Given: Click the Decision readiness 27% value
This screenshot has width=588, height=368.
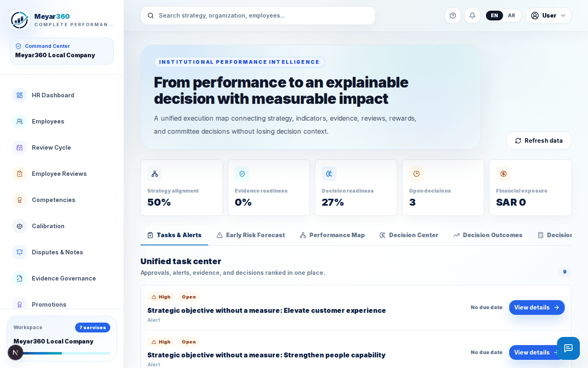Looking at the screenshot, I should 333,202.
